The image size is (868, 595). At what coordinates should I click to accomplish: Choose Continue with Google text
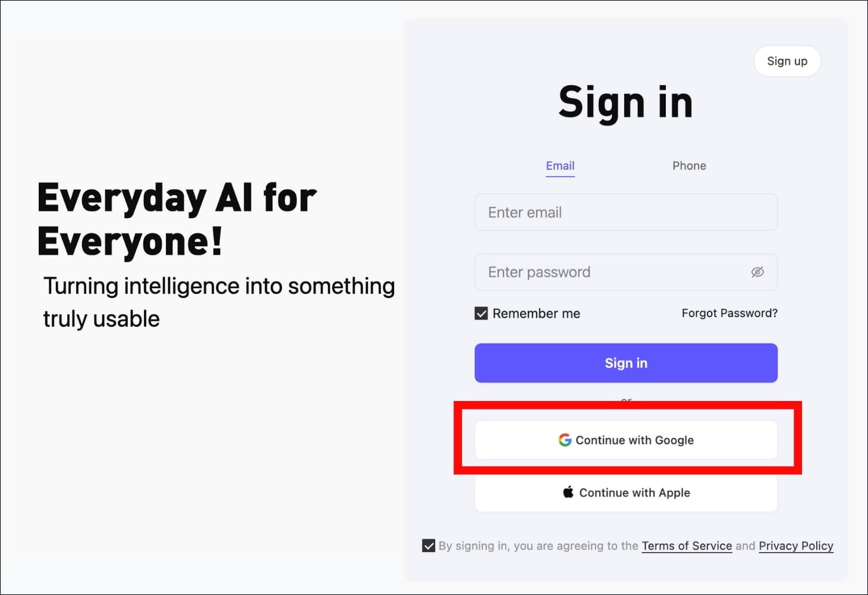coord(634,440)
